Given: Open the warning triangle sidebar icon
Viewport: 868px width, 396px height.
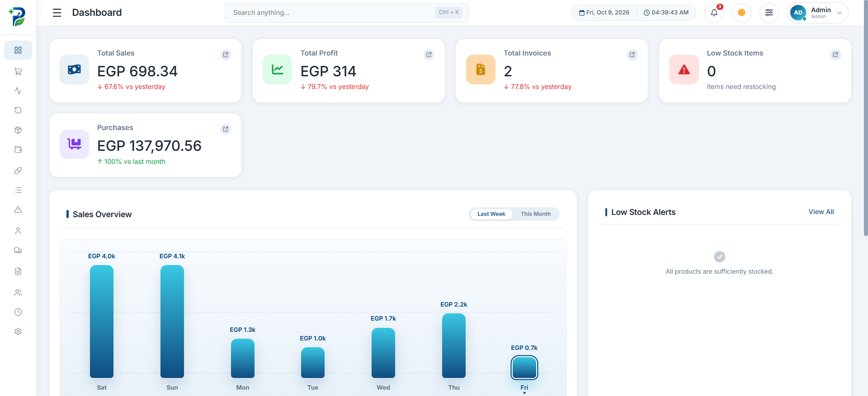Looking at the screenshot, I should (x=18, y=210).
